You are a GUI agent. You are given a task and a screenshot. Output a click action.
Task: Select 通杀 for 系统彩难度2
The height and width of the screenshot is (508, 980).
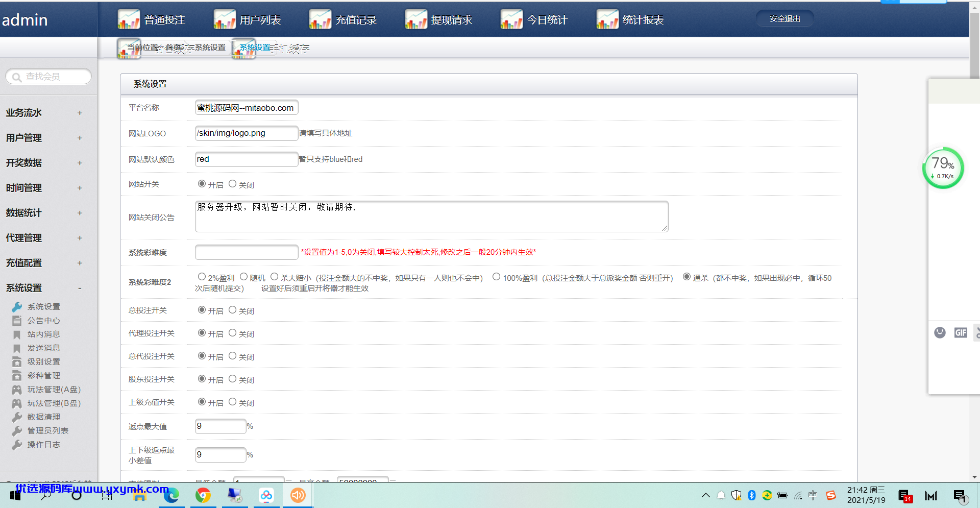tap(687, 277)
